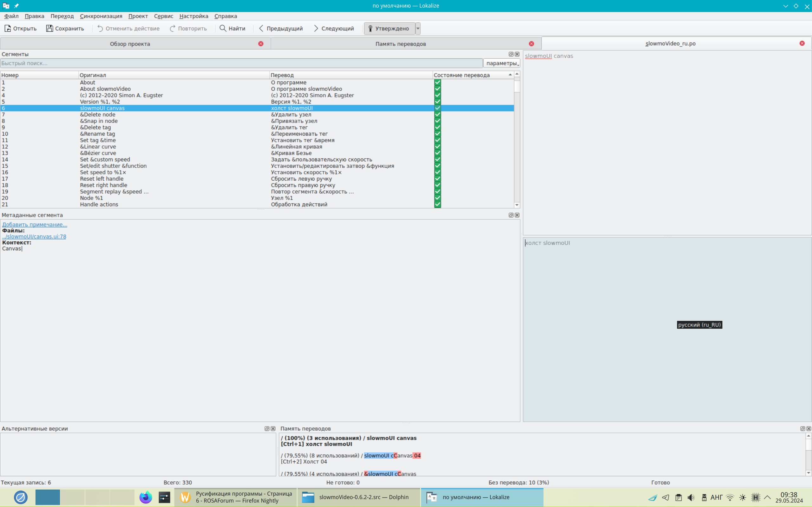Screen dimensions: 812x507
Task: Float the Segments panel icon
Action: [511, 54]
